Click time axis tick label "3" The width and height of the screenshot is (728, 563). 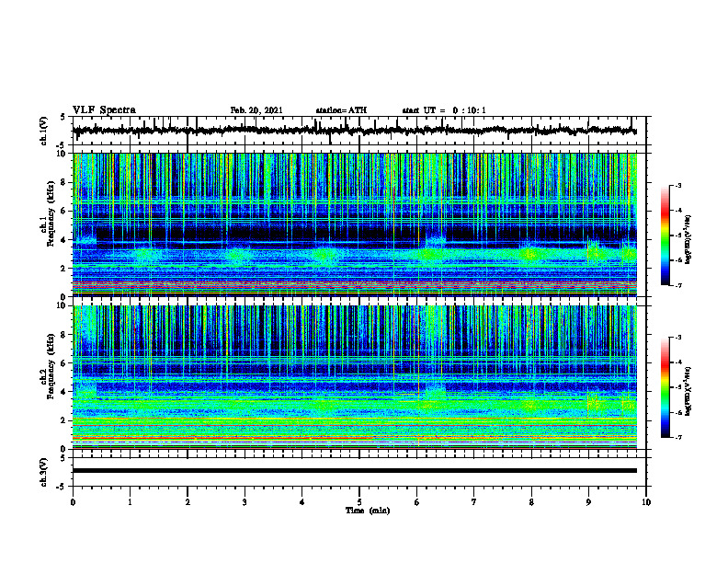(245, 502)
